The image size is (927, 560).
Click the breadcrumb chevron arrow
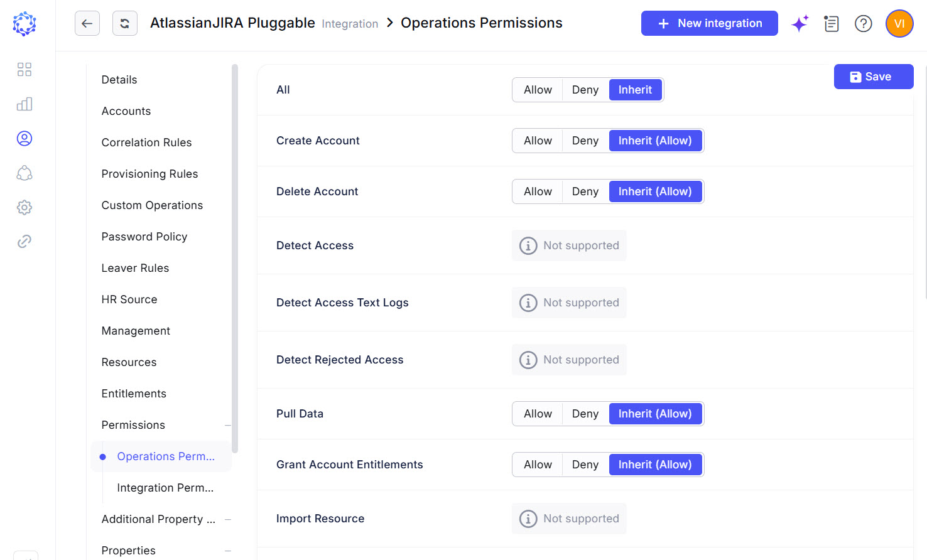pyautogui.click(x=390, y=23)
